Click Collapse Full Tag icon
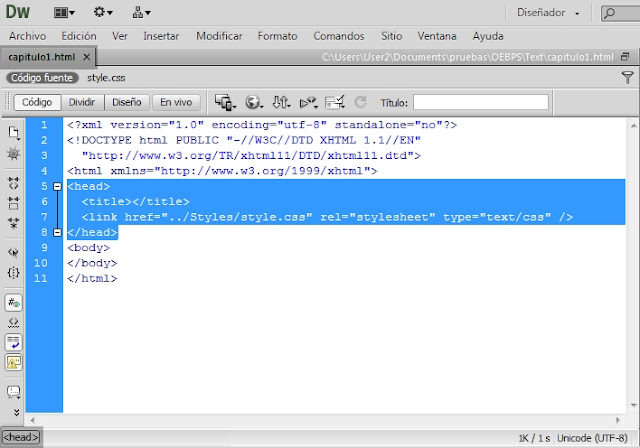 pyautogui.click(x=13, y=183)
